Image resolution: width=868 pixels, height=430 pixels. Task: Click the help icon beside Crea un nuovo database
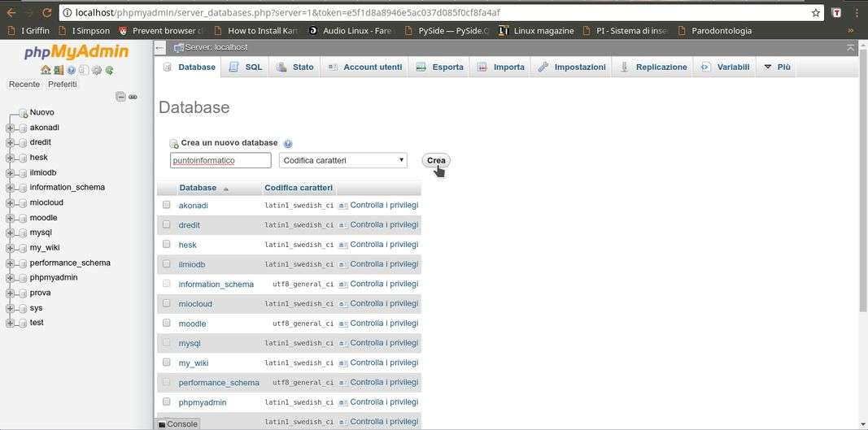[x=288, y=143]
